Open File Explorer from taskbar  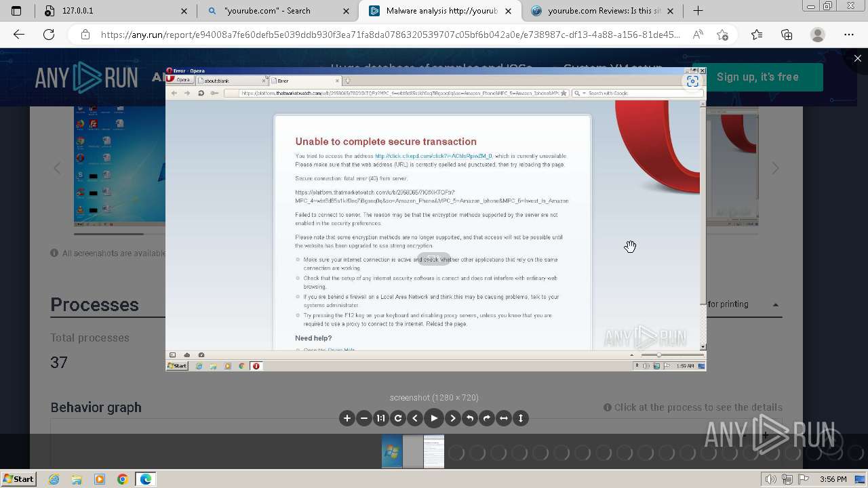77,479
